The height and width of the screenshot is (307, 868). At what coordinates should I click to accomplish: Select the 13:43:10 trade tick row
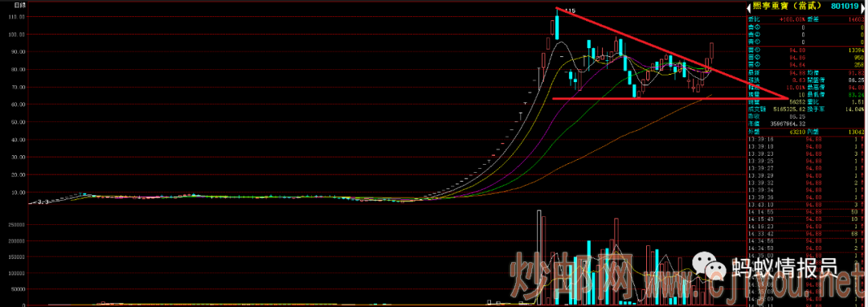click(x=807, y=204)
